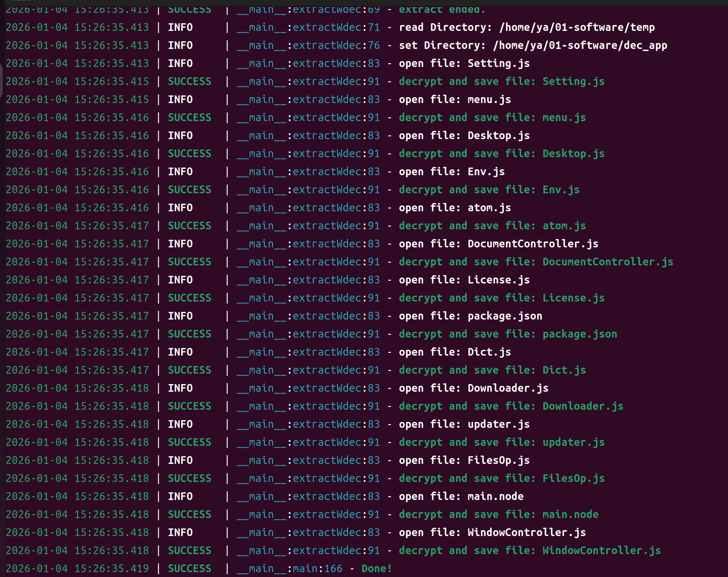Click the timestamp ending in 35.419

pyautogui.click(x=77, y=569)
